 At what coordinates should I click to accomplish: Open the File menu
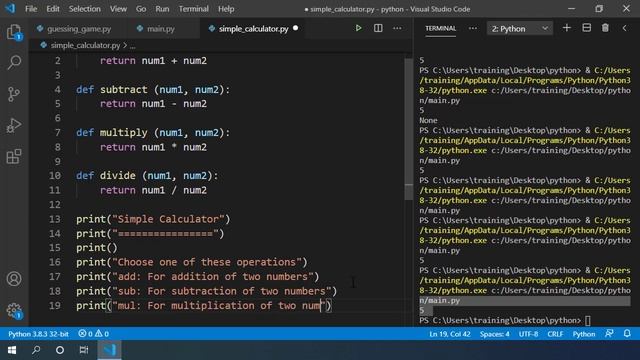click(31, 9)
